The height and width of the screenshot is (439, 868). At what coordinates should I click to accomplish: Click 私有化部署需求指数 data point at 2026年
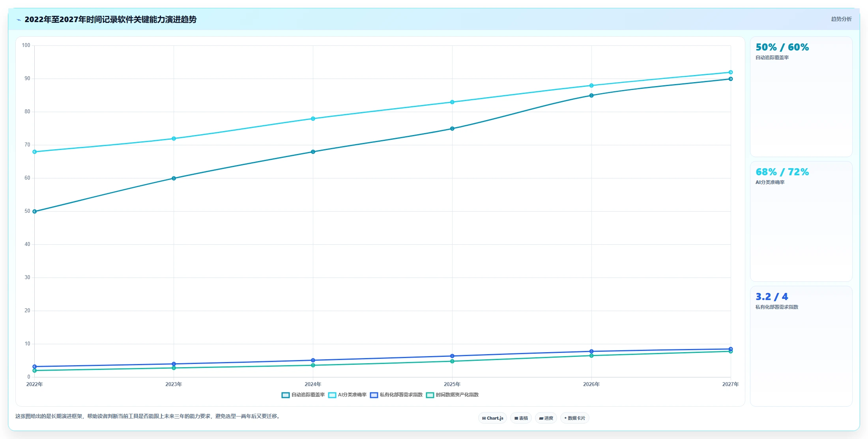click(591, 351)
